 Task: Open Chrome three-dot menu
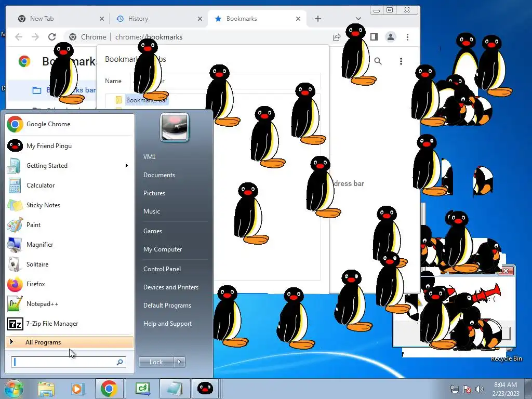pos(407,37)
